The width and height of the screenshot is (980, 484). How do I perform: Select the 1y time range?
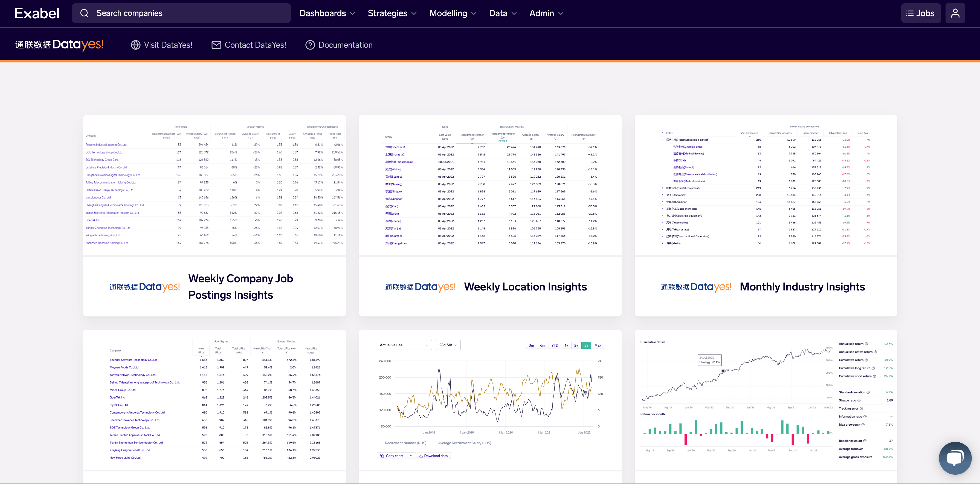coord(566,345)
